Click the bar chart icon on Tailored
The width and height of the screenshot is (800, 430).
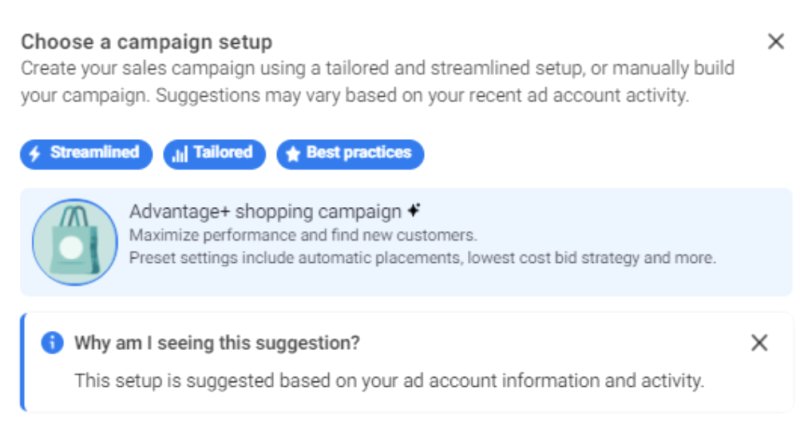pyautogui.click(x=180, y=154)
